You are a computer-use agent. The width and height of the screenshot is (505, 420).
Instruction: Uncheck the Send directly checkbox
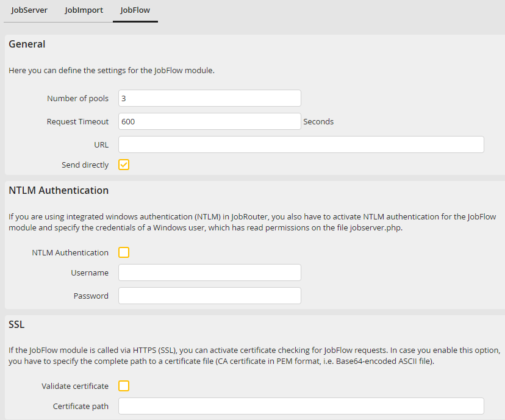point(124,165)
